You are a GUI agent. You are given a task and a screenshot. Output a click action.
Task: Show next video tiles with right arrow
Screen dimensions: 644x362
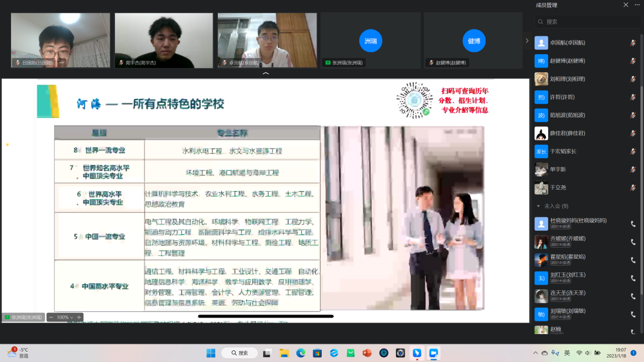[526, 41]
